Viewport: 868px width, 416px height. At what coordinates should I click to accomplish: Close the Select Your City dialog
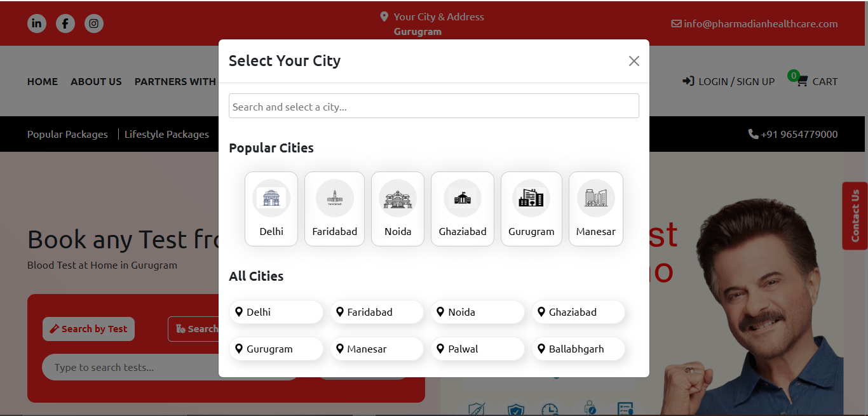click(634, 61)
